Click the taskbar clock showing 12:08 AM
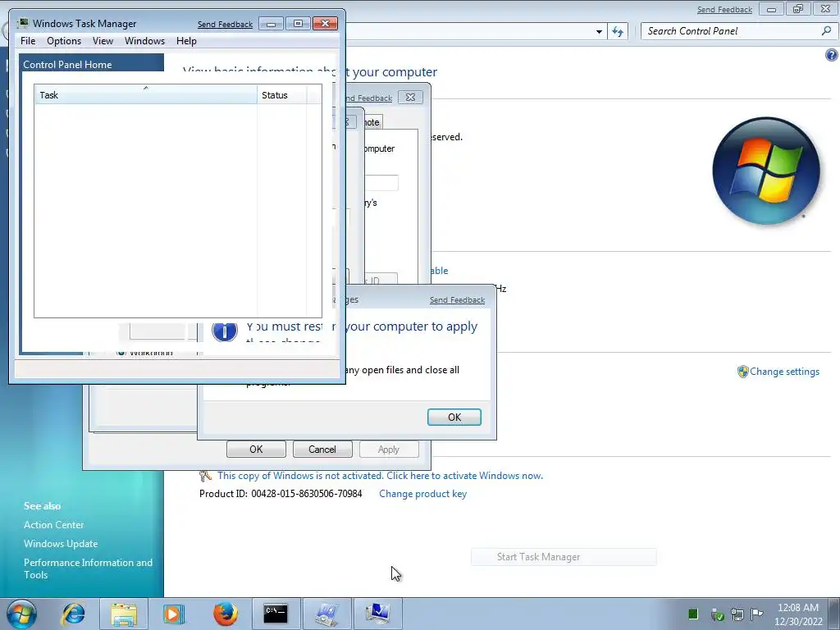The width and height of the screenshot is (840, 630). 798,614
